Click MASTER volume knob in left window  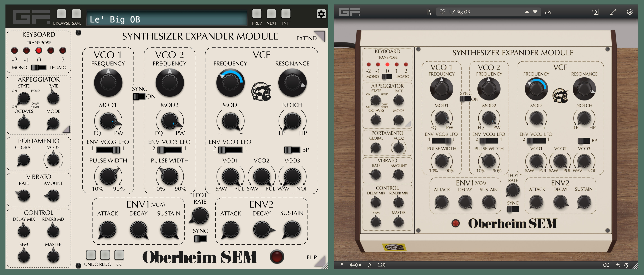tap(53, 256)
